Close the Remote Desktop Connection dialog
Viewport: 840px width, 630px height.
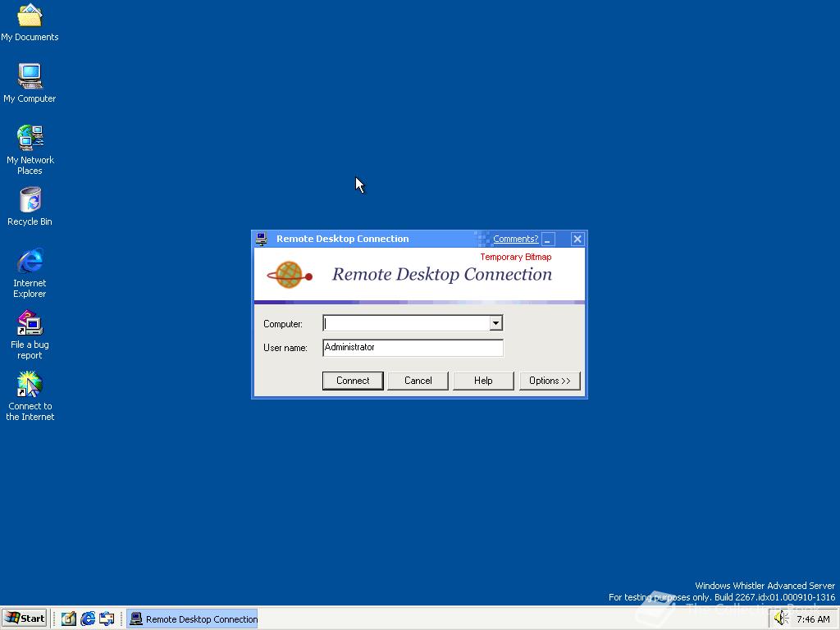coord(577,239)
